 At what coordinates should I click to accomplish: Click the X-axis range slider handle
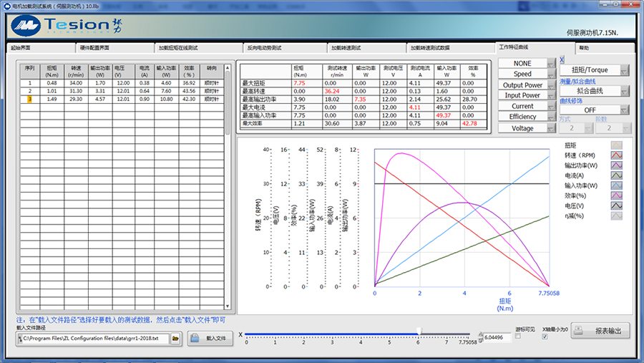click(x=419, y=331)
